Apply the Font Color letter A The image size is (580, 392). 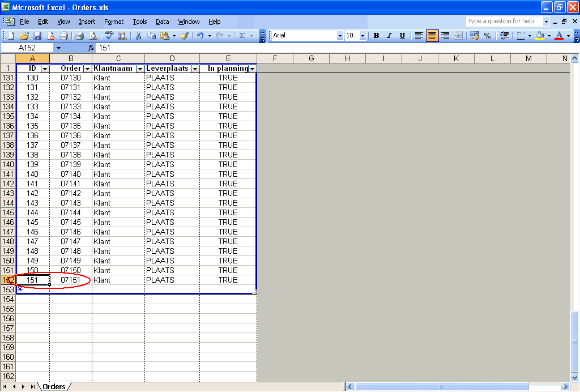[x=559, y=36]
